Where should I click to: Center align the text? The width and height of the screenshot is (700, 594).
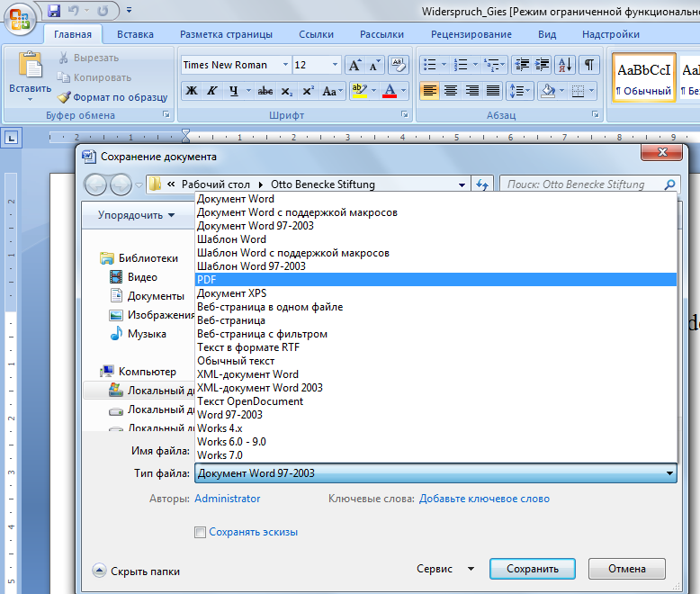[x=451, y=91]
